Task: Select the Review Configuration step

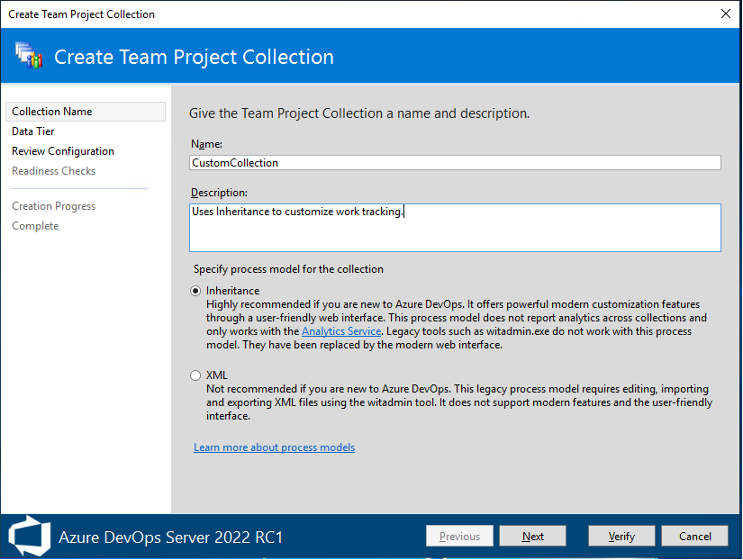Action: (62, 150)
